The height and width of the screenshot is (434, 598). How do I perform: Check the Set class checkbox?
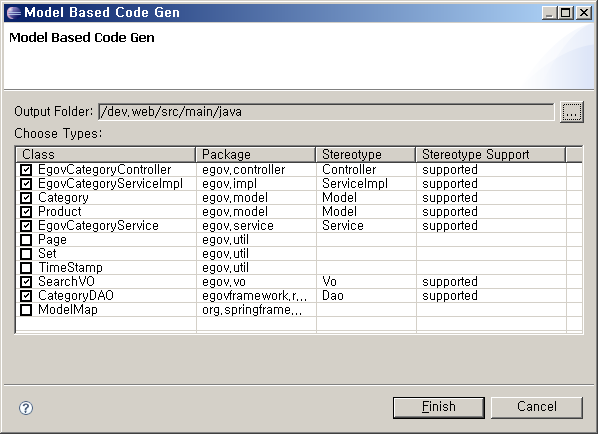26,254
